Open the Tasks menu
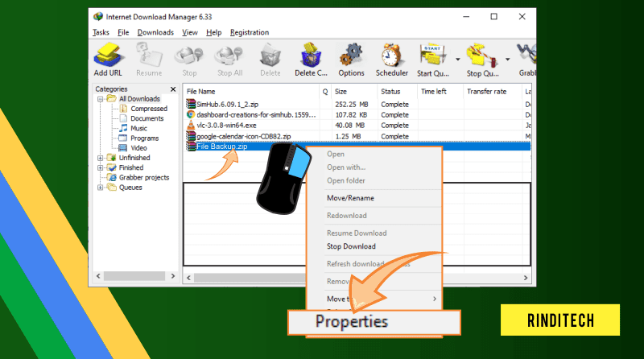The image size is (644, 359). coord(101,32)
